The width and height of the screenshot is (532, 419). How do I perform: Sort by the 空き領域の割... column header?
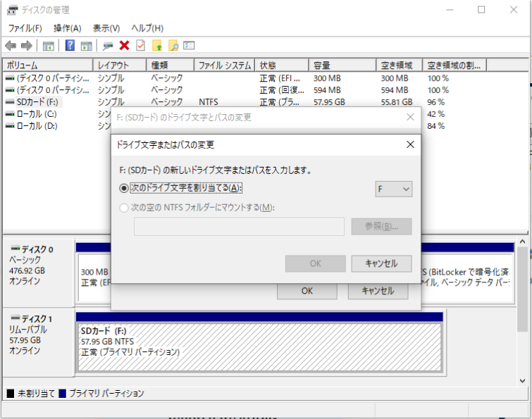point(454,65)
